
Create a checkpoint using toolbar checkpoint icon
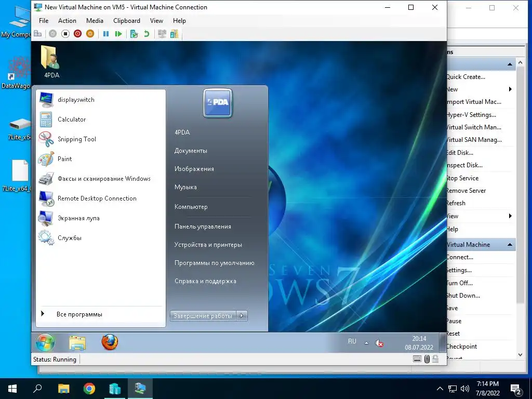click(134, 34)
